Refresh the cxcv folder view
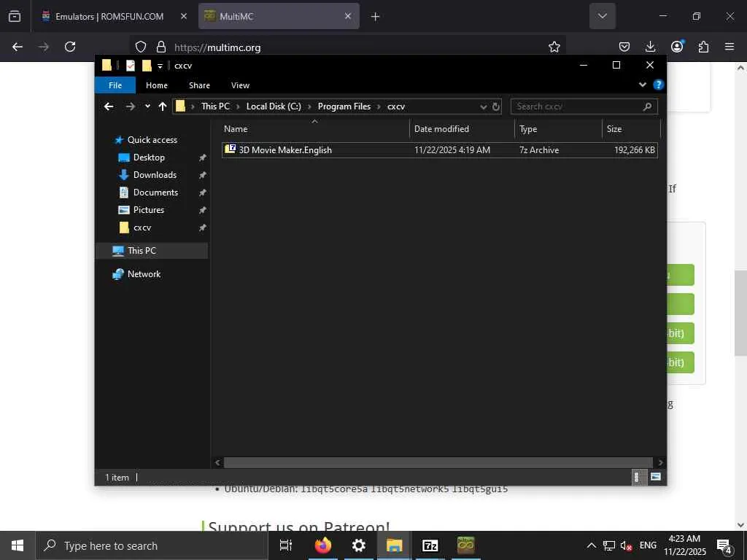 tap(496, 106)
